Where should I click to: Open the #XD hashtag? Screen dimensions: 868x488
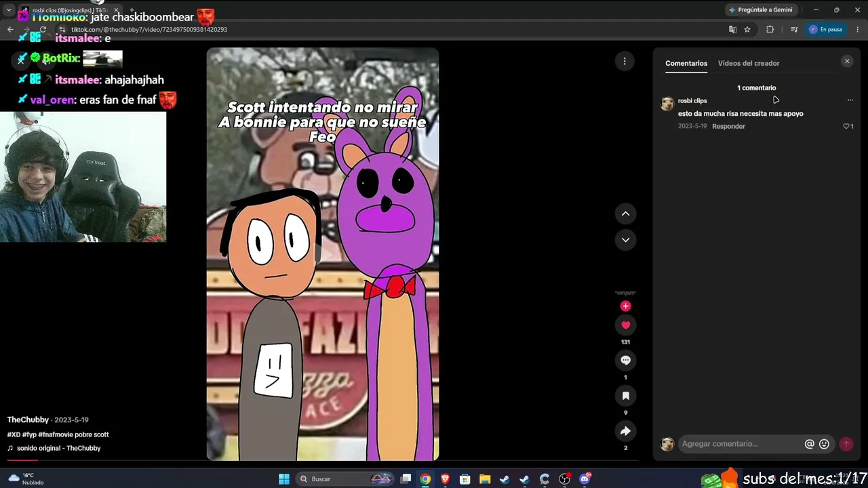point(14,434)
